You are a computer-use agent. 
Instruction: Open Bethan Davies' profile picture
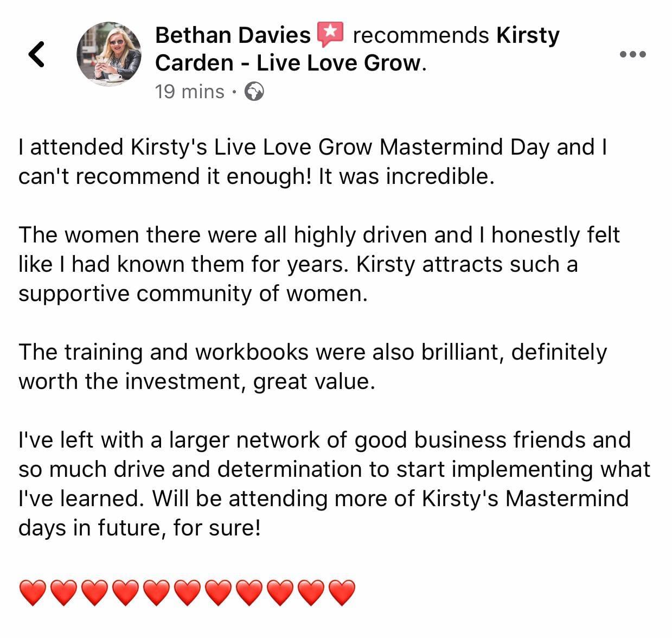click(x=109, y=54)
